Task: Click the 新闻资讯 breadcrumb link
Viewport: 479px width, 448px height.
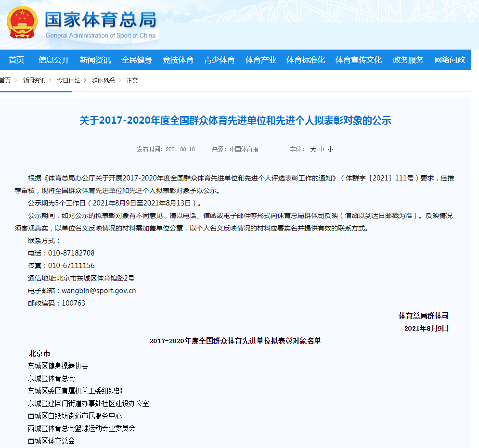Action: pyautogui.click(x=34, y=80)
